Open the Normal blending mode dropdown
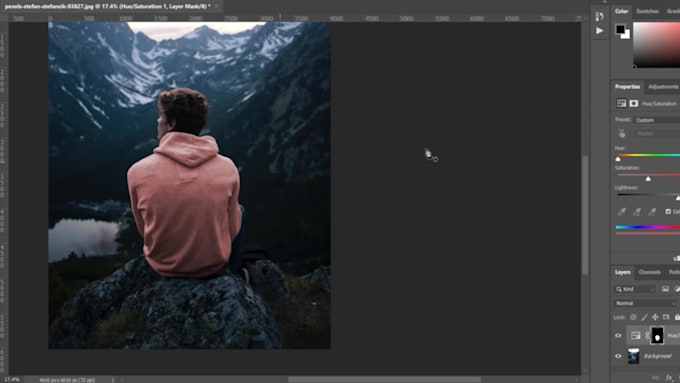The image size is (680, 383). point(645,303)
